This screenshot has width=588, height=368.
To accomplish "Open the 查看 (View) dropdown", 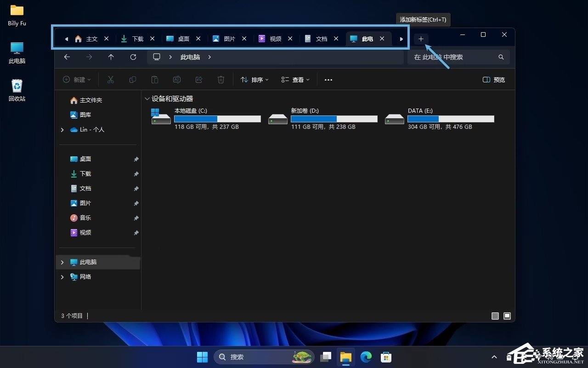I will pos(295,80).
